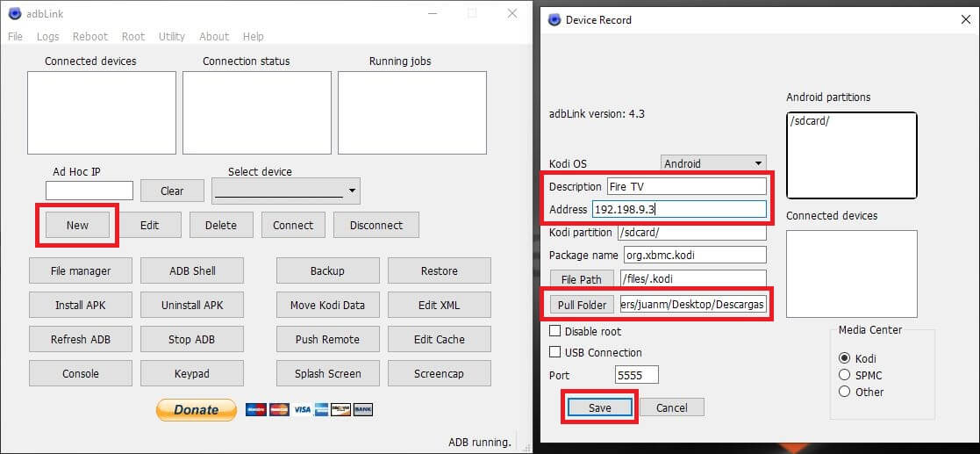Save the device record
The width and height of the screenshot is (980, 454).
pos(599,407)
